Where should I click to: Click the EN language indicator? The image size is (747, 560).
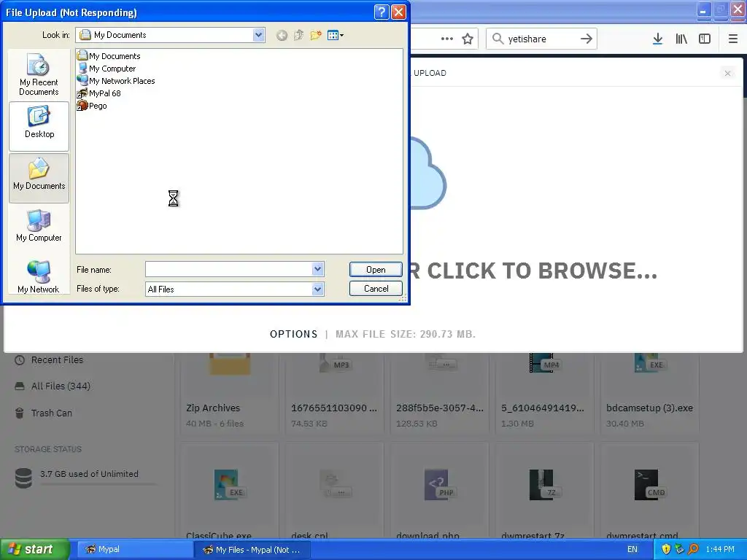(632, 550)
